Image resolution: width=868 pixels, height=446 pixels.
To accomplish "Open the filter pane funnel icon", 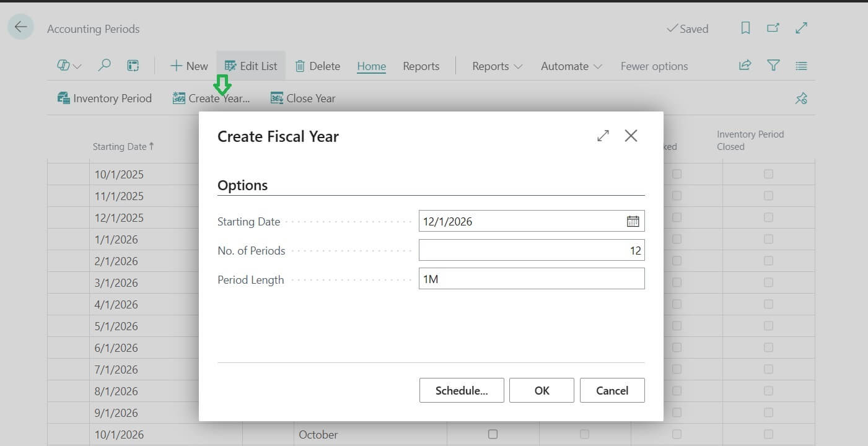I will point(773,66).
